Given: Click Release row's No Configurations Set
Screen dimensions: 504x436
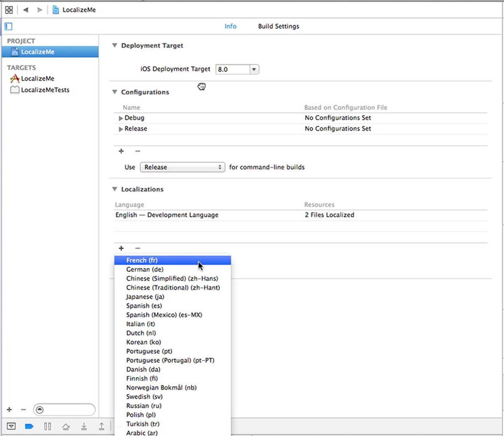Looking at the screenshot, I should coord(338,129).
